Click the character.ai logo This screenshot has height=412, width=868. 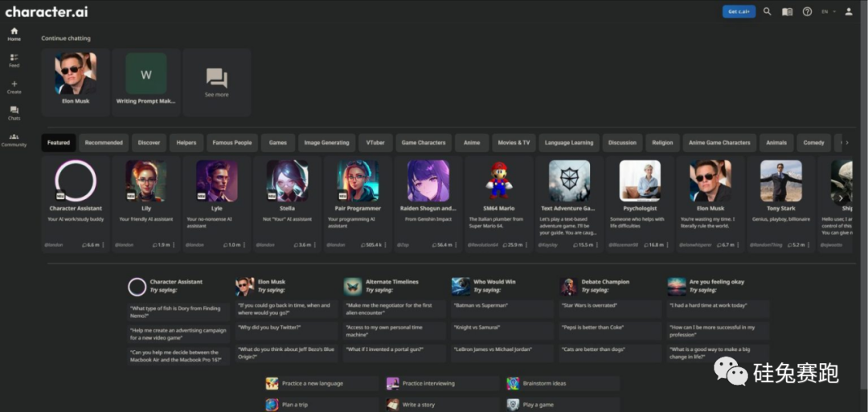(x=47, y=11)
